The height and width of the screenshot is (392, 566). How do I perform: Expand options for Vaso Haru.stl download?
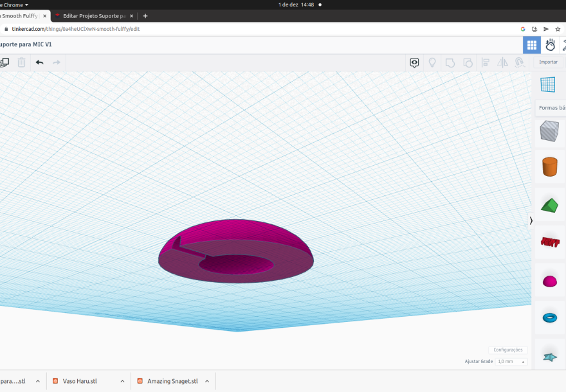[122, 381]
